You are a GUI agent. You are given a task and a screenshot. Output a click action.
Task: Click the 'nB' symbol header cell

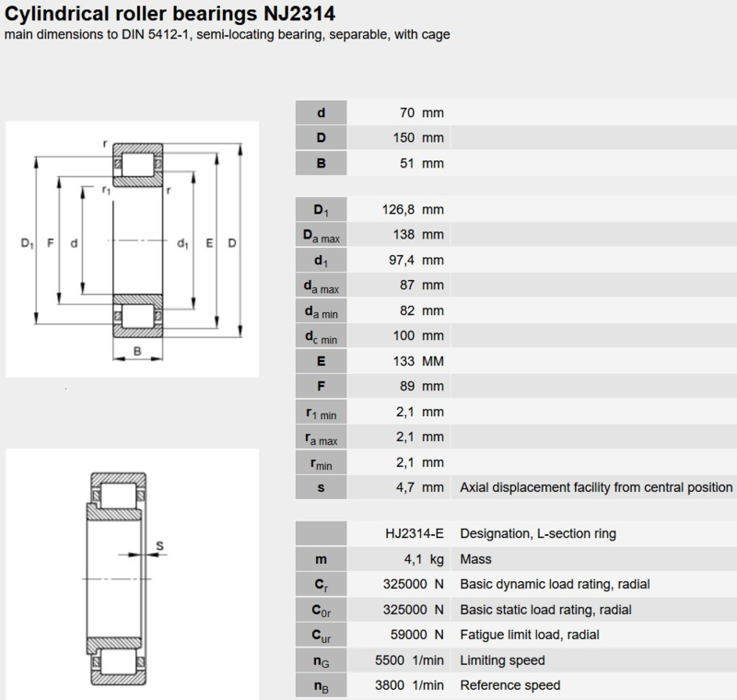321,685
